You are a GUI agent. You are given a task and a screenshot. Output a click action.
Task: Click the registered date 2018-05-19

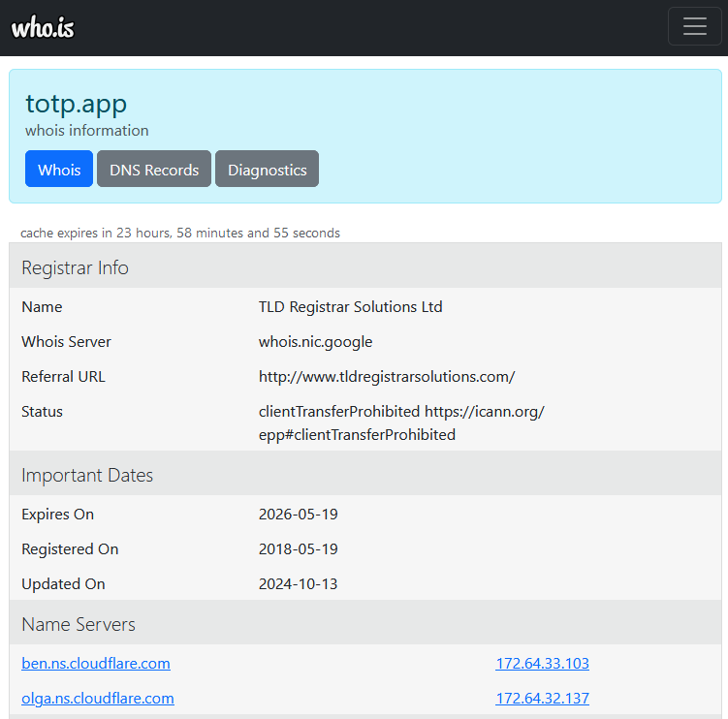298,549
